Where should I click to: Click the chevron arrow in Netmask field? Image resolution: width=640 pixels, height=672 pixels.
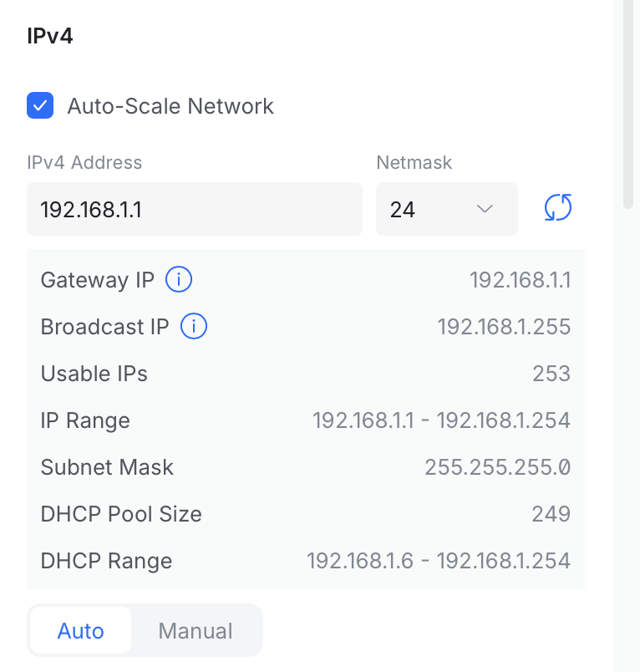pos(485,209)
